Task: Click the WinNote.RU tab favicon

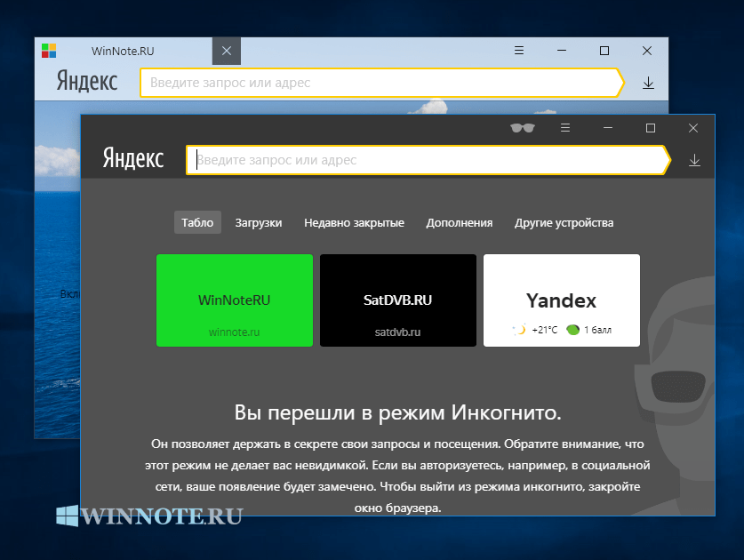Action: point(49,51)
